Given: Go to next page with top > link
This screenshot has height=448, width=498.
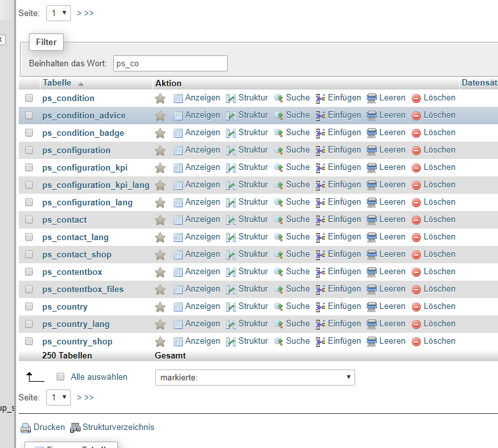Looking at the screenshot, I should [x=79, y=14].
